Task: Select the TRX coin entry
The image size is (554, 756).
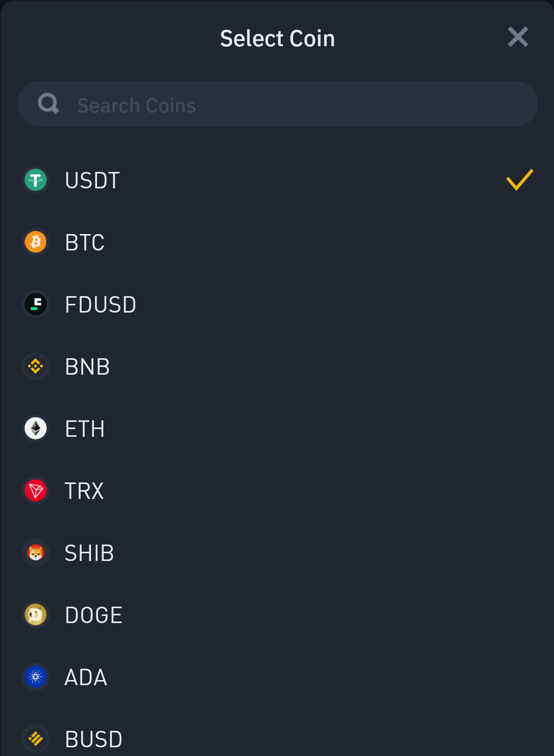Action: 277,491
